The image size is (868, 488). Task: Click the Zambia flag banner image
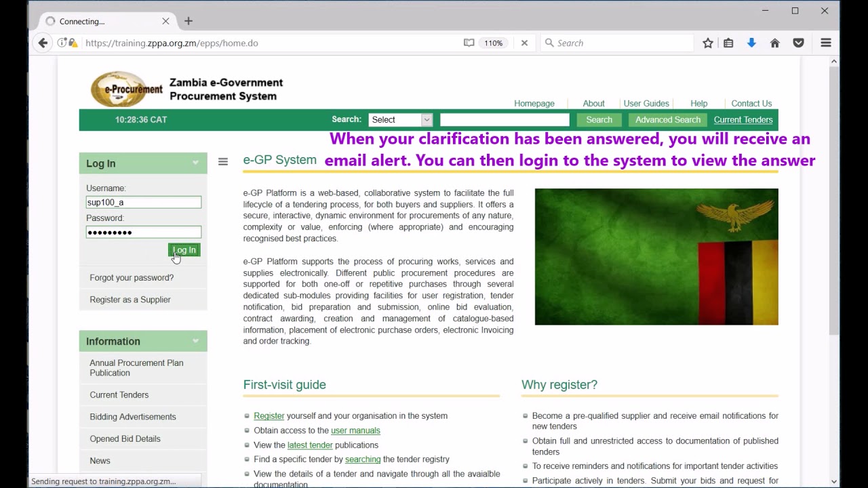pyautogui.click(x=656, y=257)
